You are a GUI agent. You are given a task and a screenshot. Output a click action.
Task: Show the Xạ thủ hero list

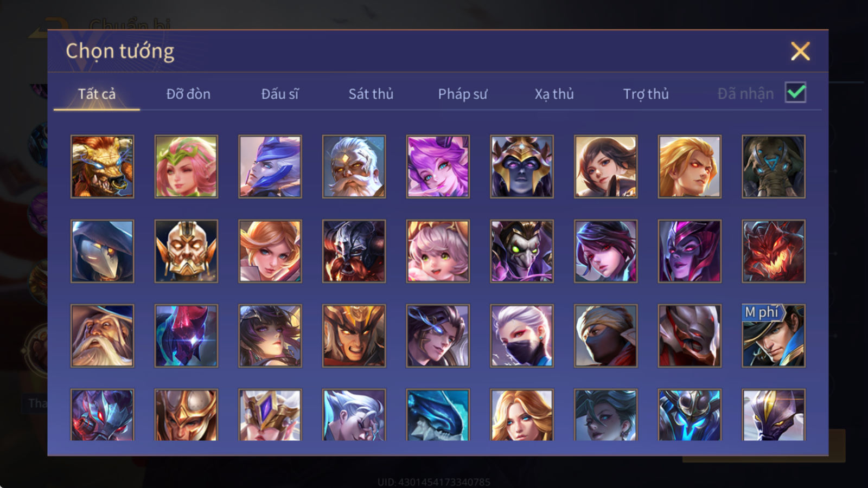(554, 94)
